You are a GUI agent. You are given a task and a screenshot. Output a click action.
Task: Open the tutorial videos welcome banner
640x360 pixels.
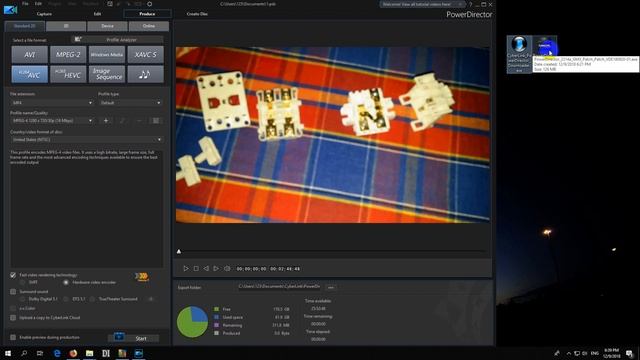click(422, 4)
